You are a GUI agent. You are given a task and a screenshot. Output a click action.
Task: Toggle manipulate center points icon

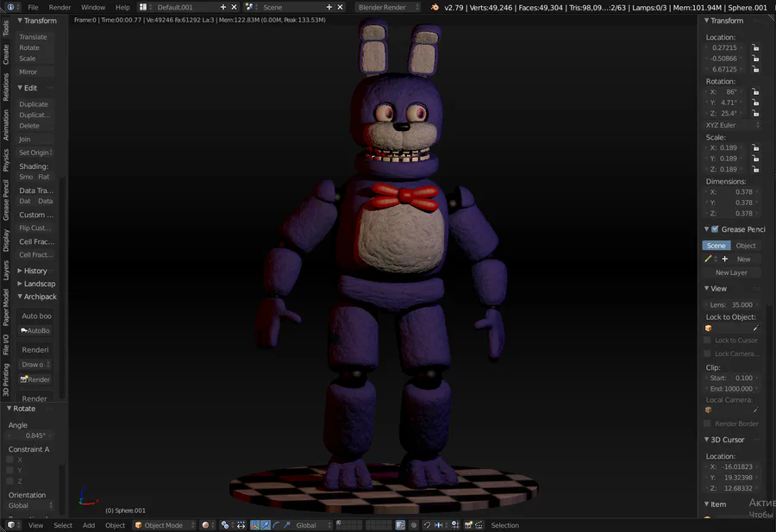241,525
